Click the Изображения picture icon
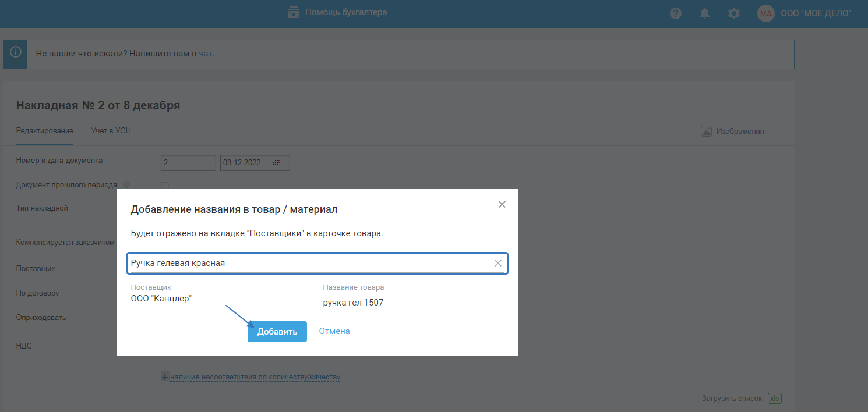 click(706, 132)
